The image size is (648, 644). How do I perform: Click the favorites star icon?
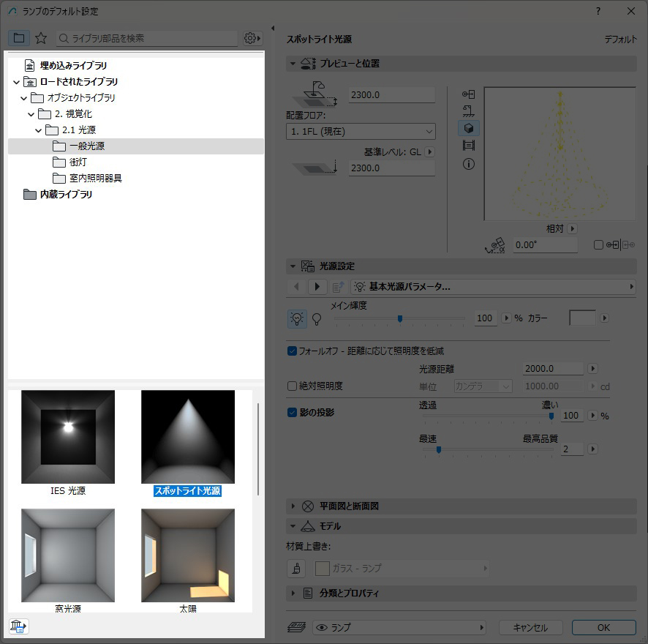(41, 38)
